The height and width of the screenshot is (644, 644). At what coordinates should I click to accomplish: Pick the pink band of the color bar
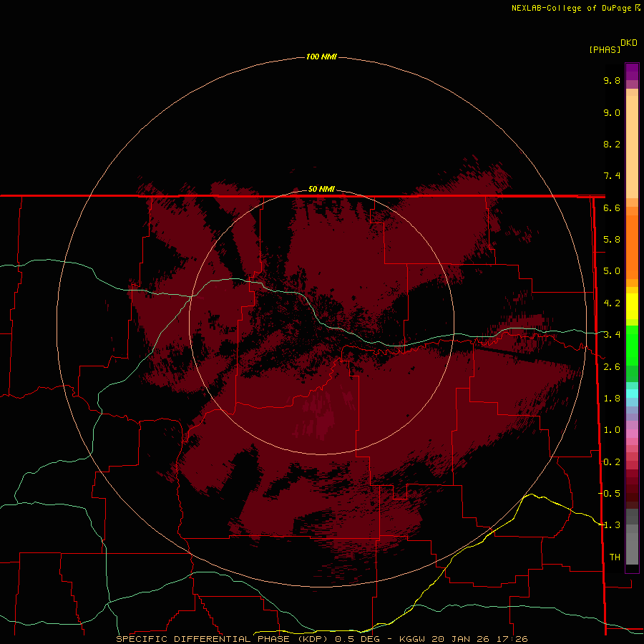pyautogui.click(x=632, y=434)
